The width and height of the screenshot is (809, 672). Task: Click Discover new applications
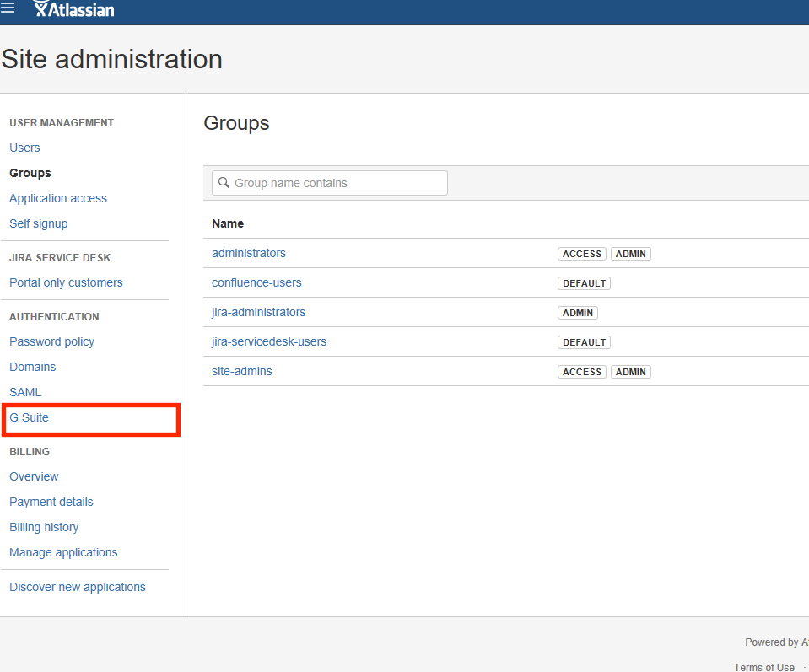[77, 587]
